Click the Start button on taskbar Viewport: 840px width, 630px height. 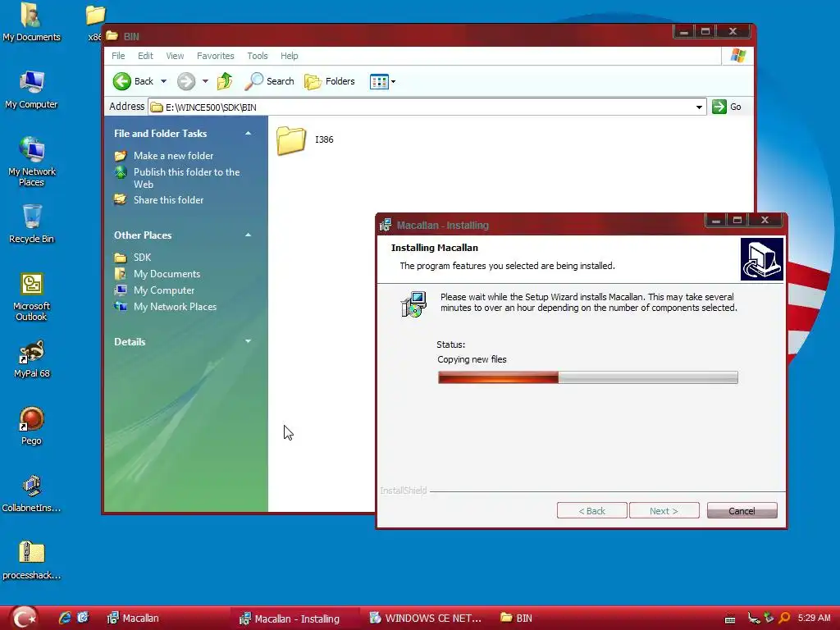24,618
